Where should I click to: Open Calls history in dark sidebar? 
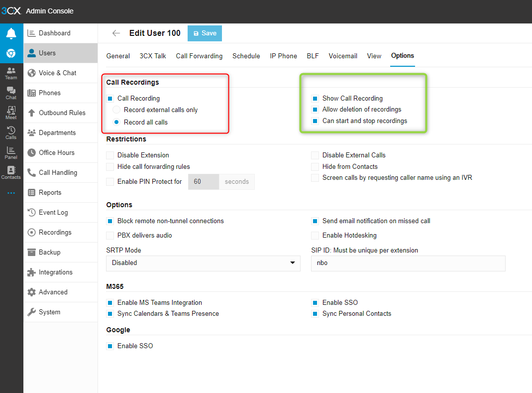point(11,133)
